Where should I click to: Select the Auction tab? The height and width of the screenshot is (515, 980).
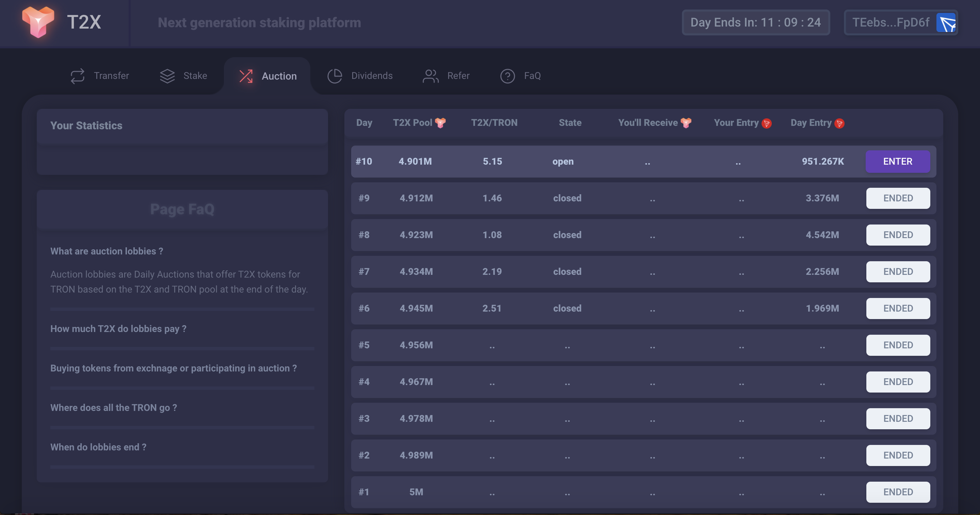pos(267,76)
